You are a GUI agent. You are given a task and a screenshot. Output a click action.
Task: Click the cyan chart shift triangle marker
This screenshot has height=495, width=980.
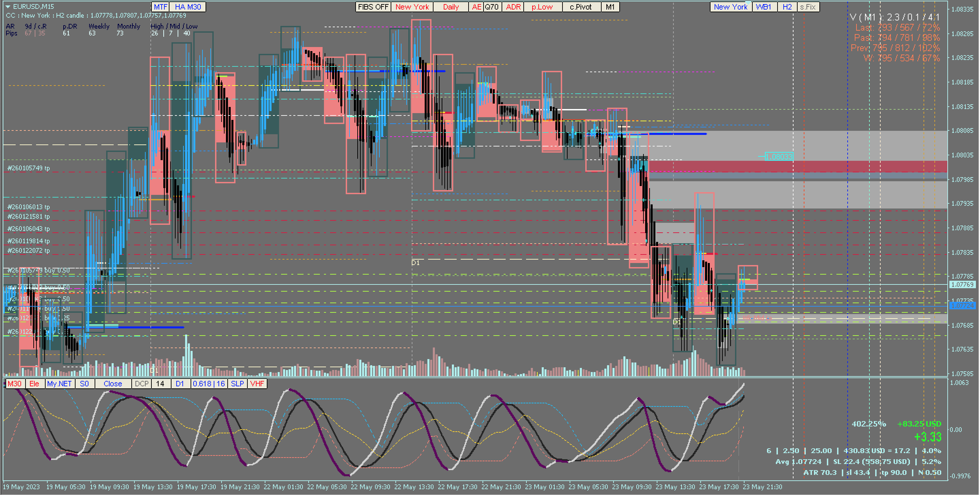point(748,3)
